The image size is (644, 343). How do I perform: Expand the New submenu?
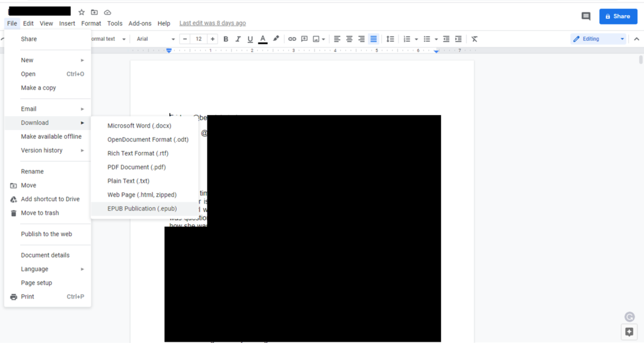click(48, 60)
